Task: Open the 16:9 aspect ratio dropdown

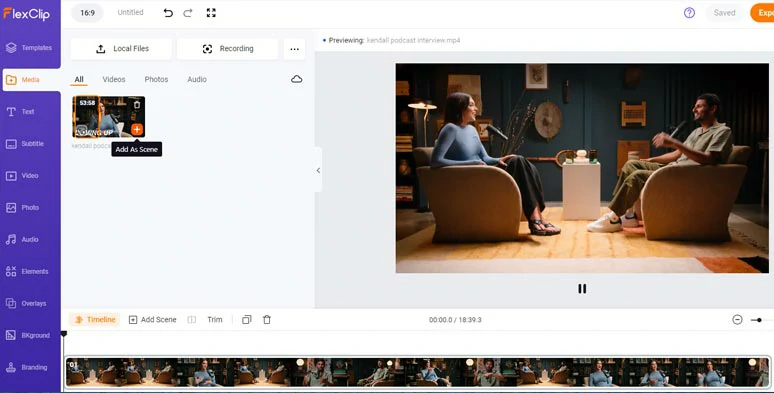Action: click(87, 13)
